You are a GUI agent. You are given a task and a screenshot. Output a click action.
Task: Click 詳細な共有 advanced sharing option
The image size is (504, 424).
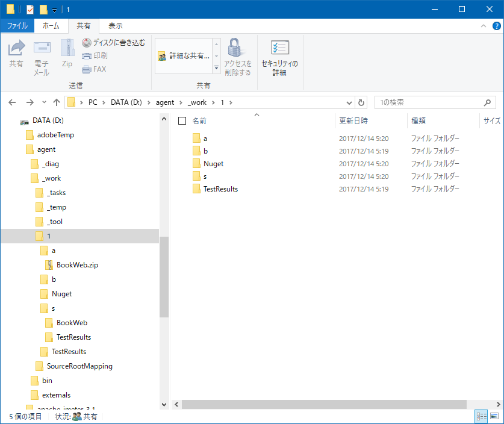pos(184,56)
